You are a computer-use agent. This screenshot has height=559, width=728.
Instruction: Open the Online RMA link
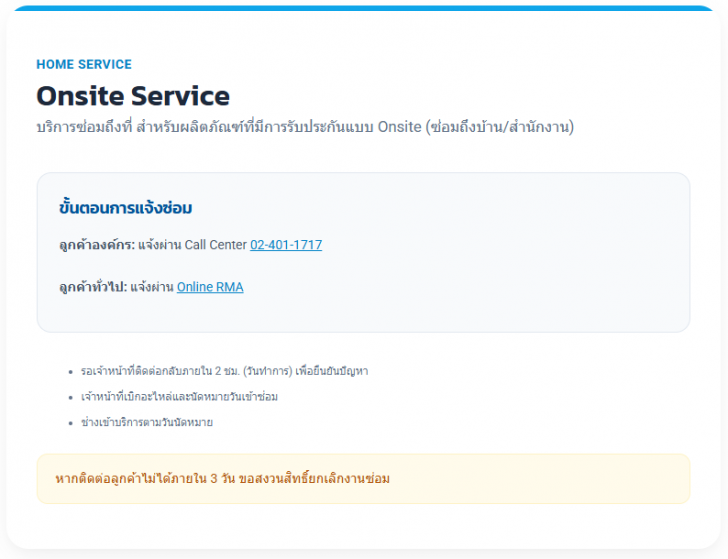[x=210, y=287]
